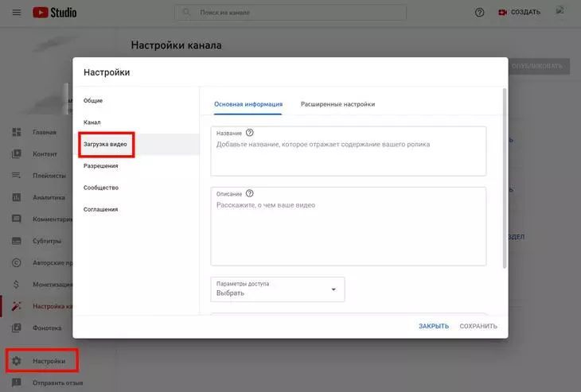This screenshot has width=581, height=392.
Task: Switch to Расширенные настройки tab
Action: click(x=337, y=104)
